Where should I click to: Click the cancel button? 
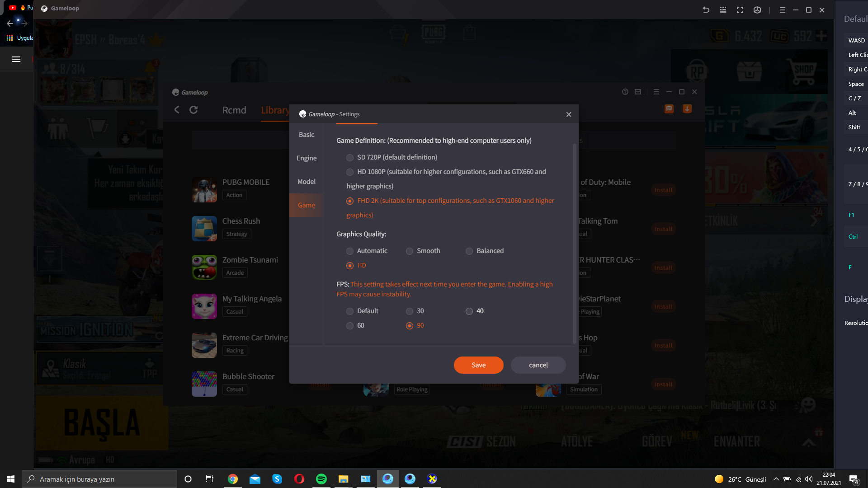point(538,365)
